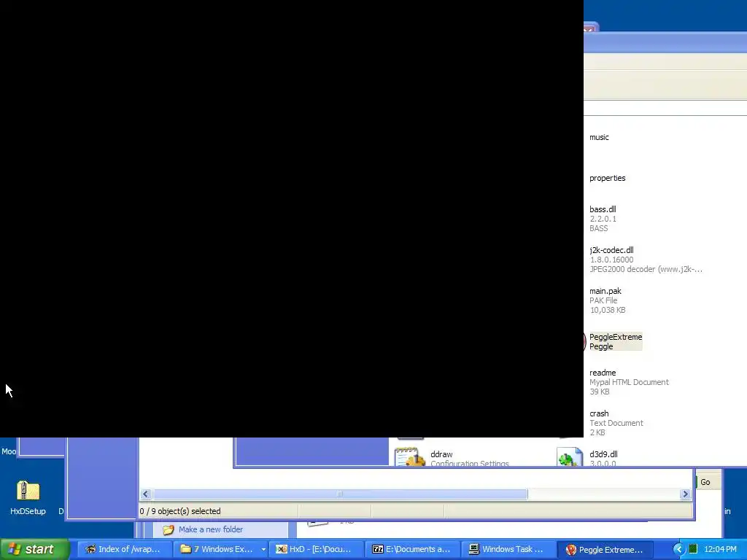The height and width of the screenshot is (560, 747).
Task: Open the Start menu
Action: click(x=34, y=549)
